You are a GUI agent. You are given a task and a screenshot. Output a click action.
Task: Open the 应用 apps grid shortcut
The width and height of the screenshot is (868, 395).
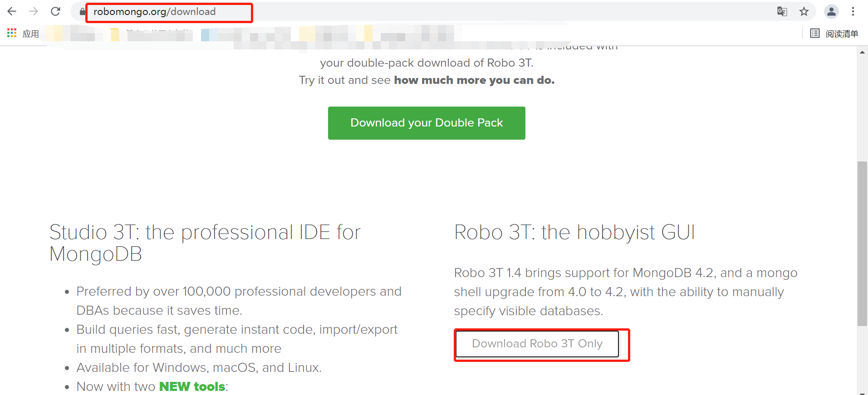click(x=23, y=34)
